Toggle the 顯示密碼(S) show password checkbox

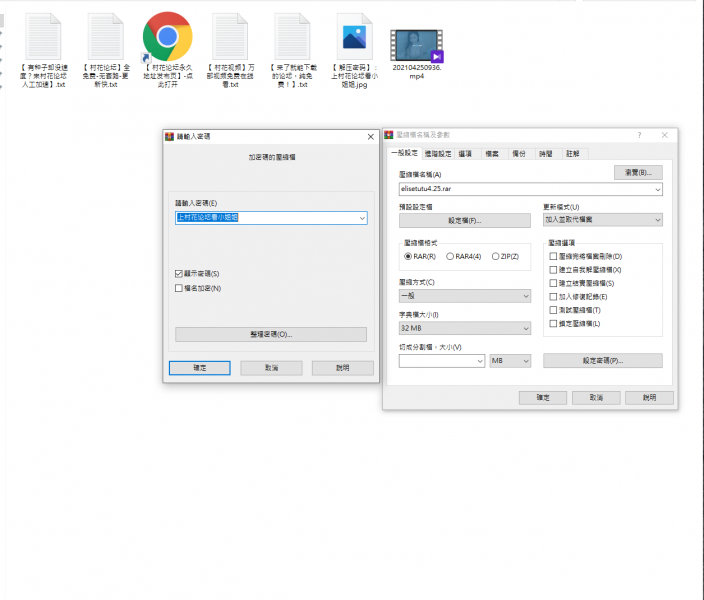178,273
